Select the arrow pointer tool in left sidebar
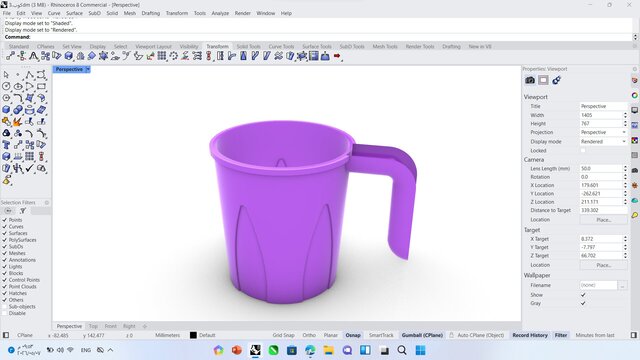Screen dimensions: 640x360 (6, 75)
